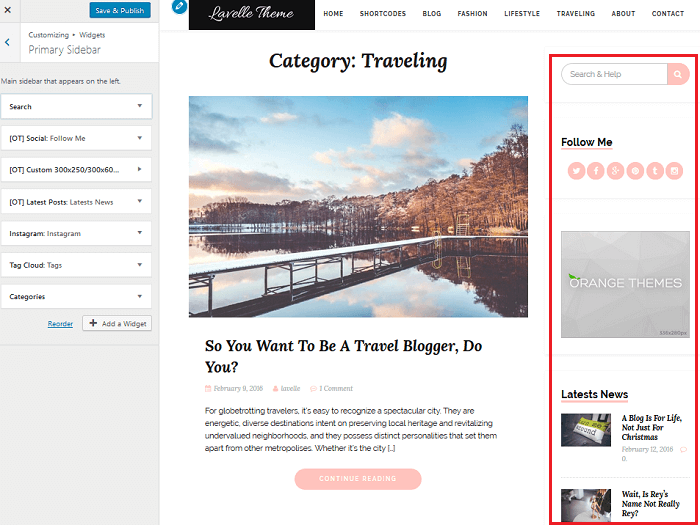
Task: Open the Lifestyle menu item
Action: pos(522,14)
